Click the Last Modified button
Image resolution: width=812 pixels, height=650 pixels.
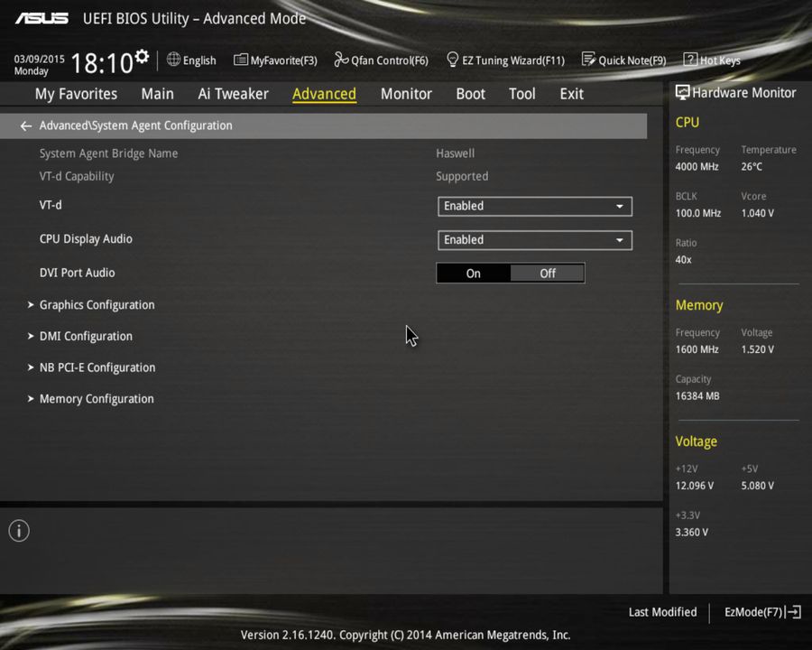click(662, 611)
